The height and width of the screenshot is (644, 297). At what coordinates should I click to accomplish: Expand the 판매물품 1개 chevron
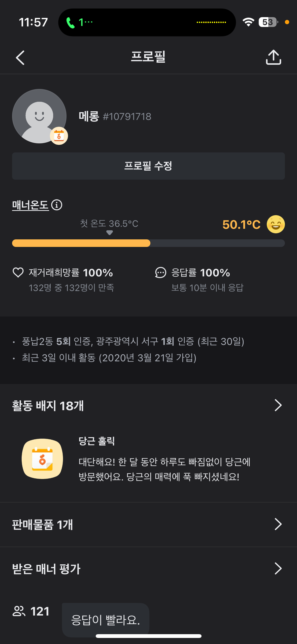(x=278, y=524)
